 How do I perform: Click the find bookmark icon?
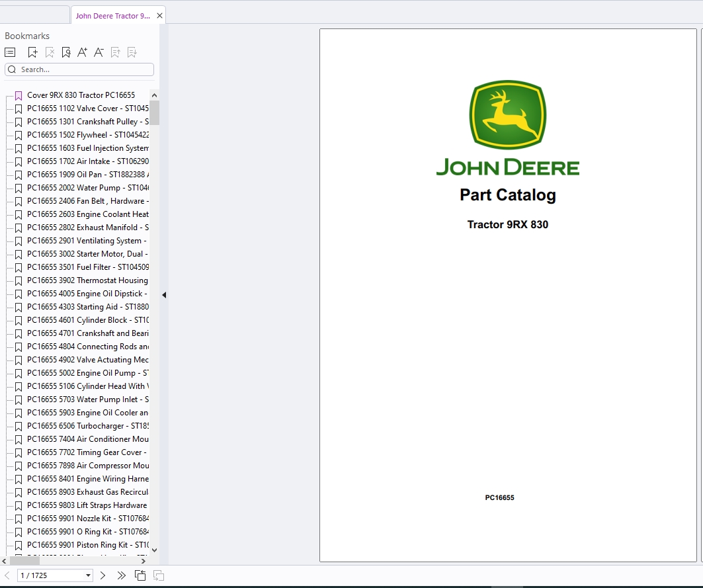66,52
